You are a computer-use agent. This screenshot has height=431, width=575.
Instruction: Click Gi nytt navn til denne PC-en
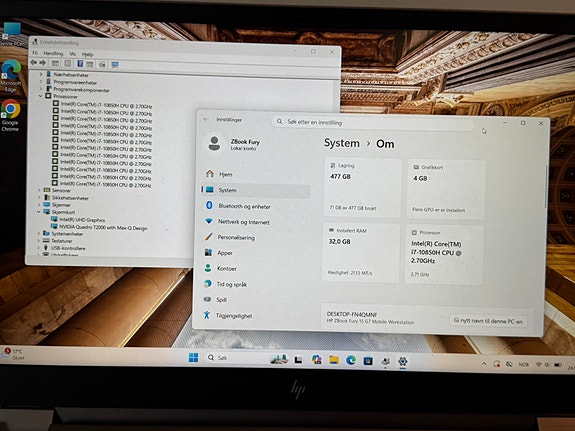488,321
